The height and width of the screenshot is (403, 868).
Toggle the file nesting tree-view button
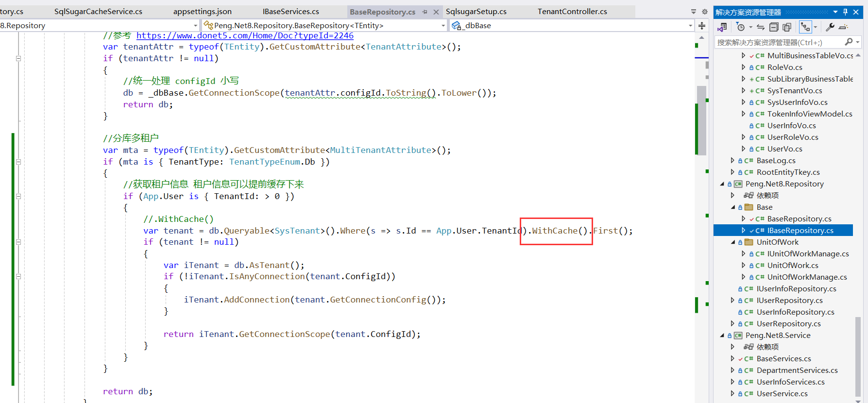(x=805, y=27)
